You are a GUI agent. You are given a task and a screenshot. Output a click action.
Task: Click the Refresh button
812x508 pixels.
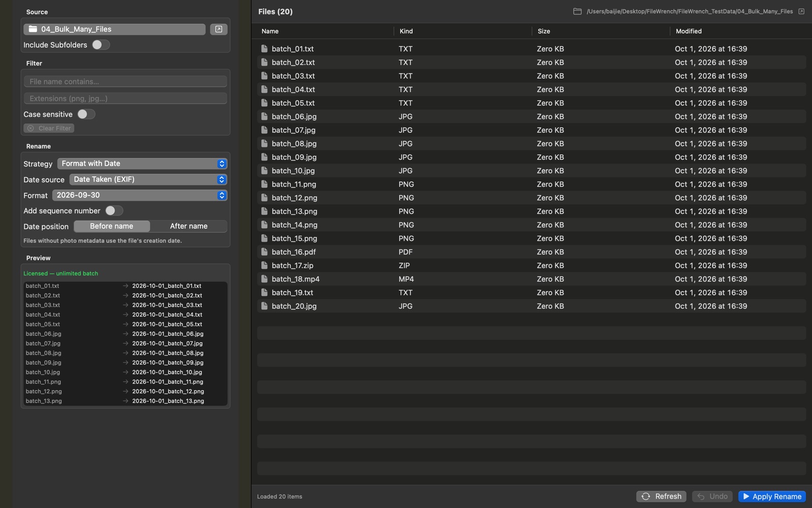(661, 496)
